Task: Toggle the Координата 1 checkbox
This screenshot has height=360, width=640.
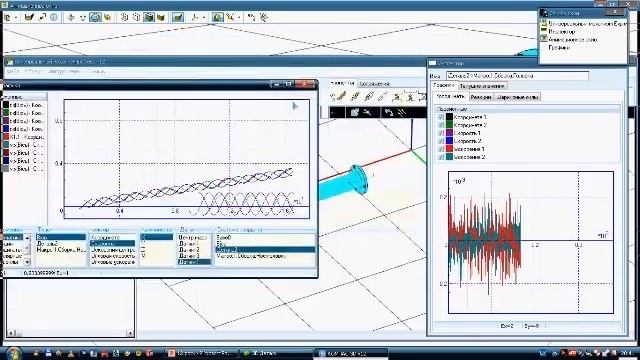Action: (441, 117)
